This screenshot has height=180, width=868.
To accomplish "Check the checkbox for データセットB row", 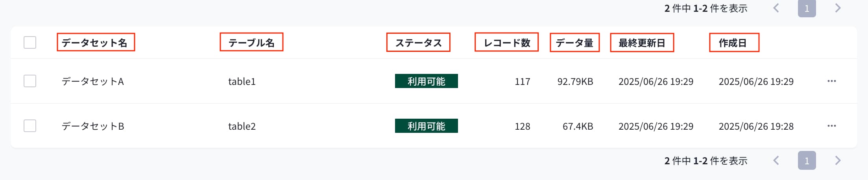I will (30, 126).
